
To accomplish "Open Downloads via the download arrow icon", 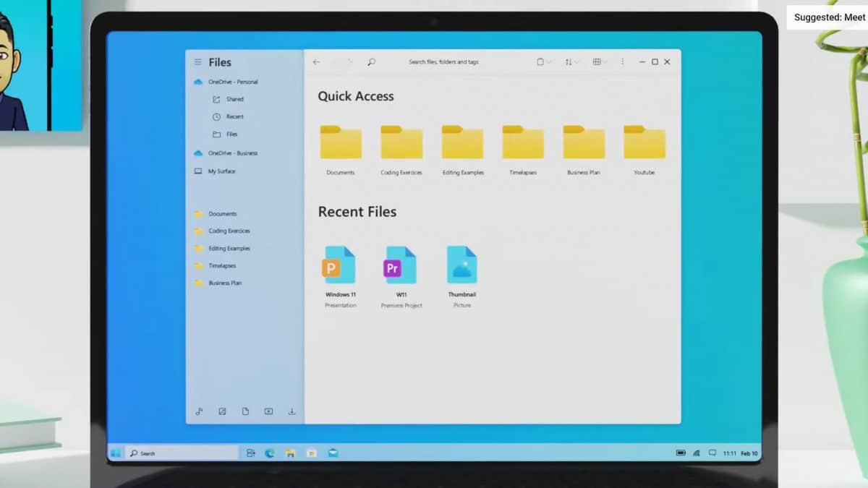I will (x=292, y=411).
